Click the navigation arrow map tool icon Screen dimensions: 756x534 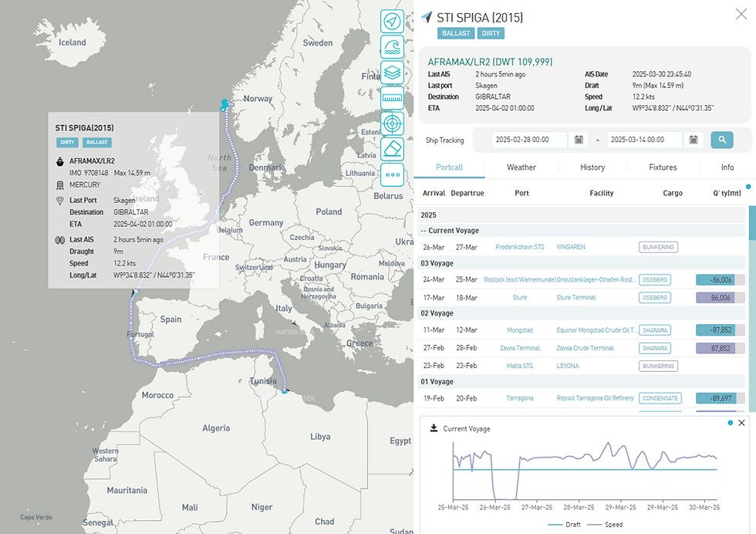392,22
